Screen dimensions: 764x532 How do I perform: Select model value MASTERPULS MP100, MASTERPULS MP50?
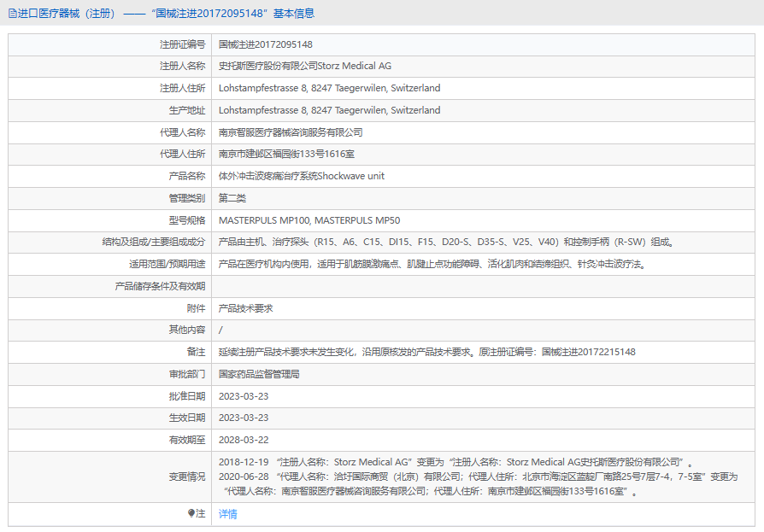309,220
